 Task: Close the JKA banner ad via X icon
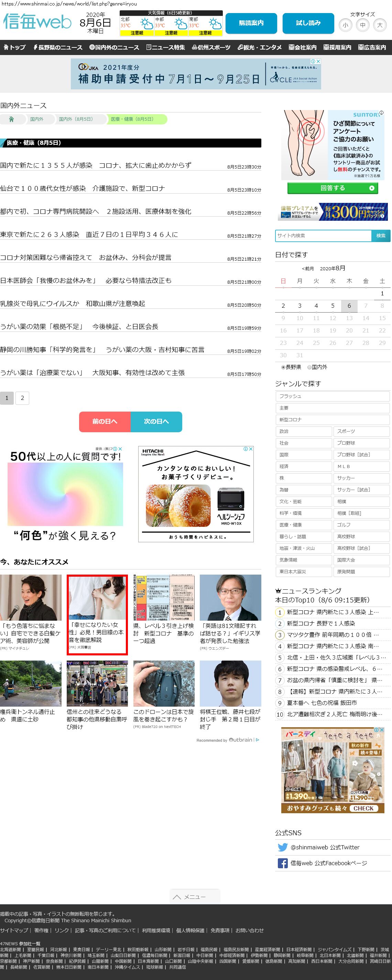pos(318,61)
